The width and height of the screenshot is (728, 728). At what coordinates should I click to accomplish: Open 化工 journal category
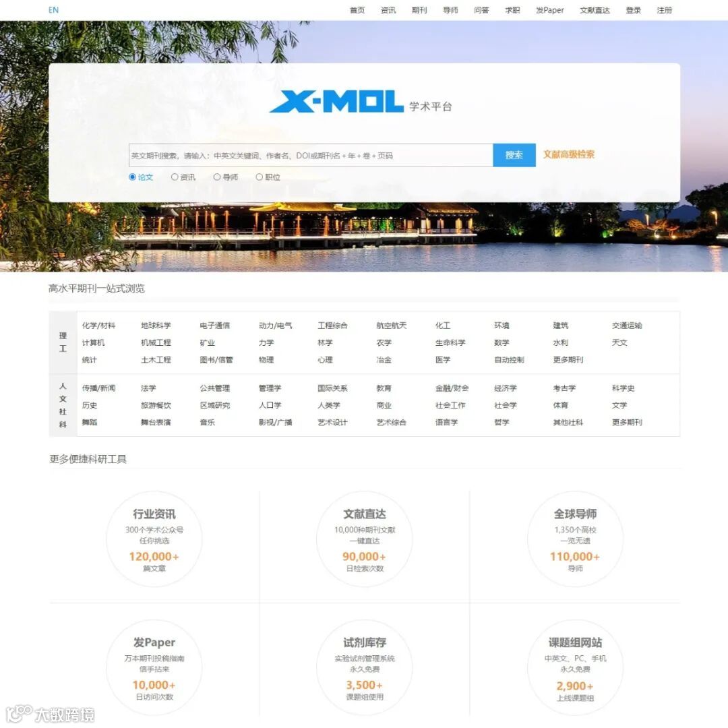(443, 326)
